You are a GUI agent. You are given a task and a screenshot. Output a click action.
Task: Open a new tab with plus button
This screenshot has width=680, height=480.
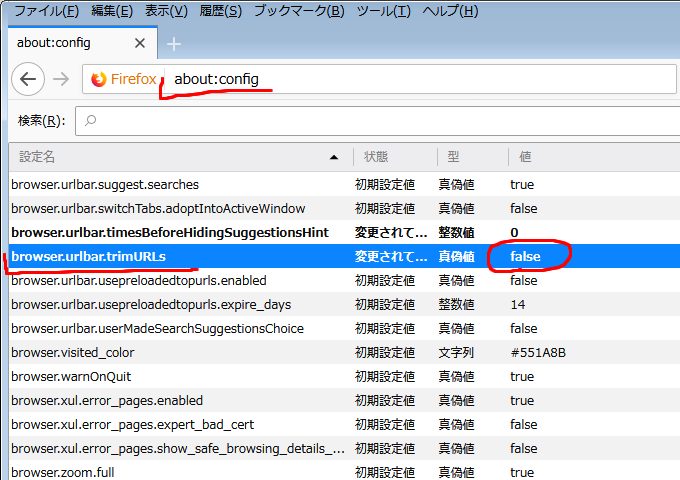tap(174, 44)
